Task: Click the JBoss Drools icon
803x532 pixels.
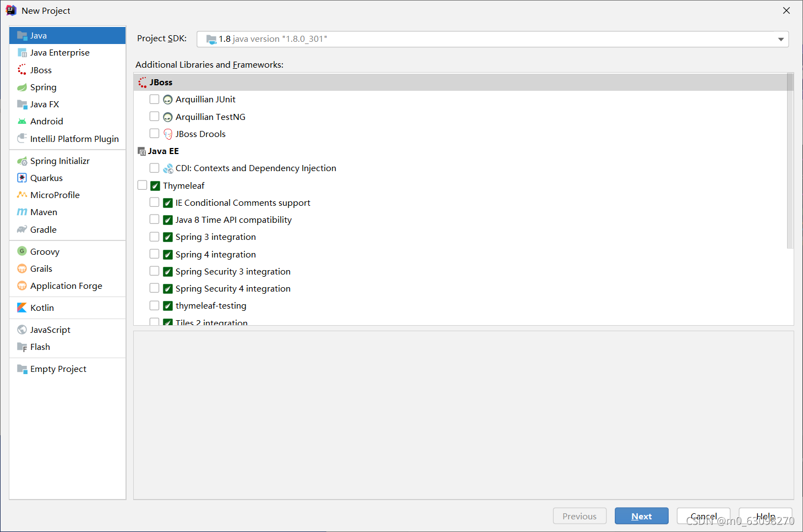Action: [168, 134]
